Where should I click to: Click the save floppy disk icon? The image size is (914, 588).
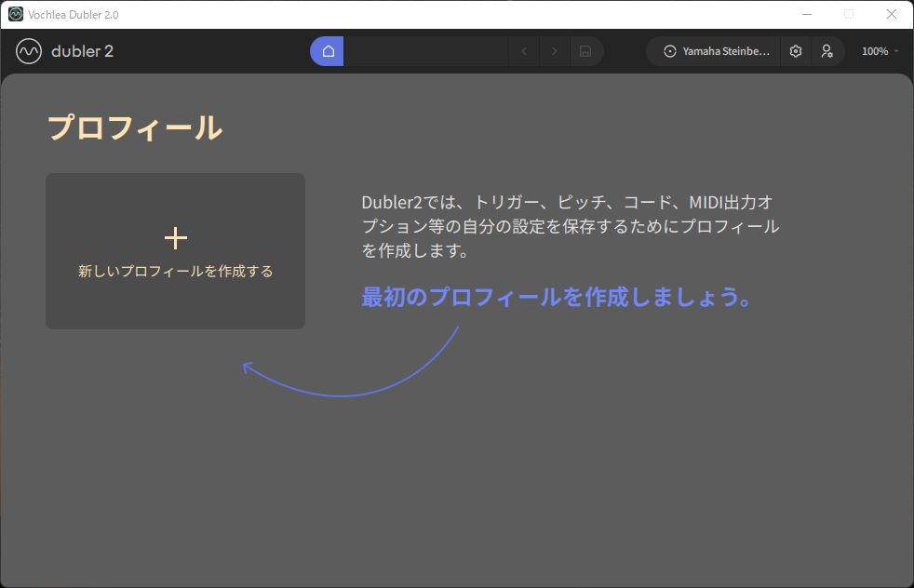click(585, 51)
